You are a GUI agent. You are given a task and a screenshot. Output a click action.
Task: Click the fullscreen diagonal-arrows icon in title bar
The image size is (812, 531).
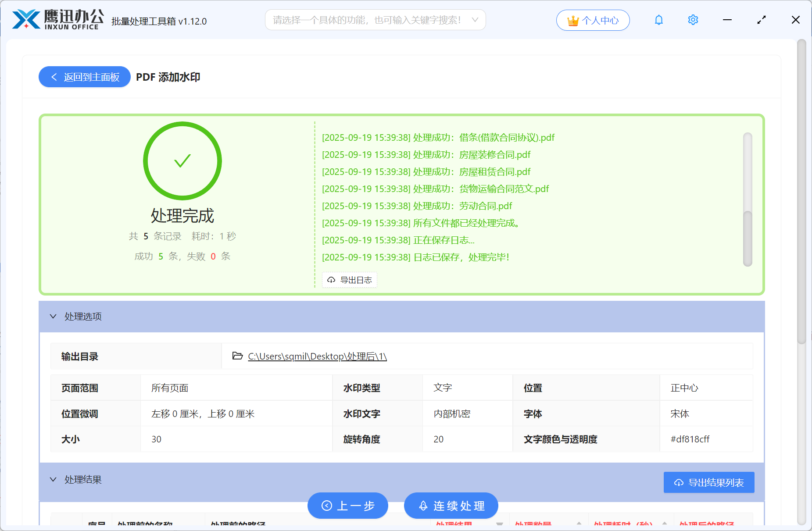[761, 20]
